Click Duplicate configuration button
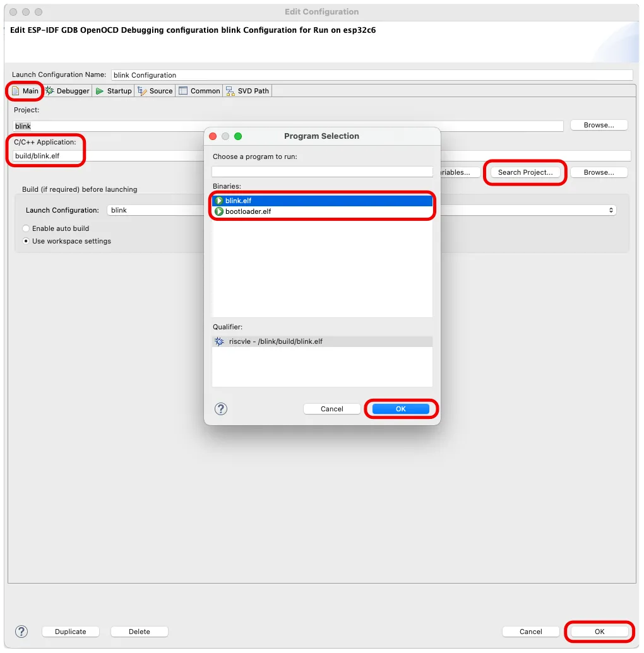Image resolution: width=644 pixels, height=653 pixels. (x=70, y=632)
